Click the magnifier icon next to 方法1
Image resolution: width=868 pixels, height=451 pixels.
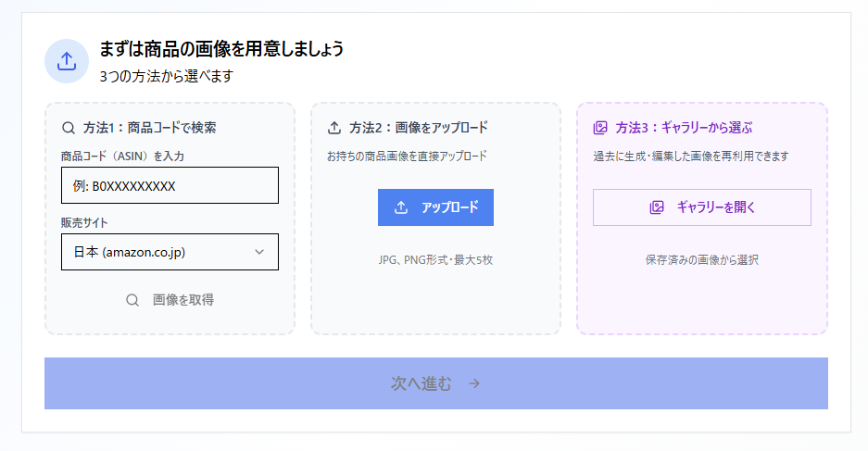pos(68,128)
